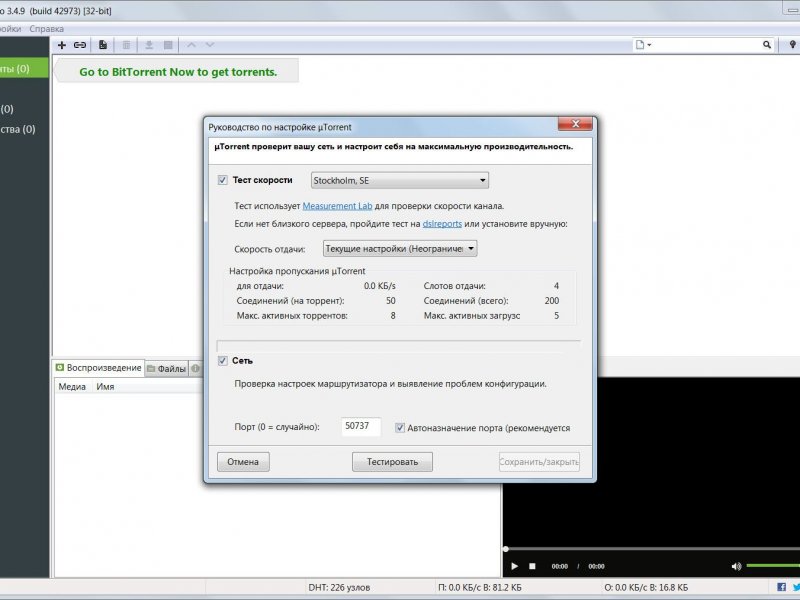
Task: Click Add Torrent from URL link icon
Action: [80, 45]
